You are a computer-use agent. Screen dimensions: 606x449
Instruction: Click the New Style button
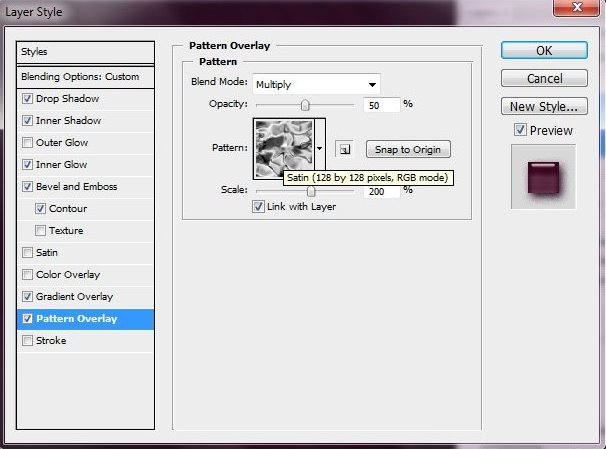(x=544, y=106)
